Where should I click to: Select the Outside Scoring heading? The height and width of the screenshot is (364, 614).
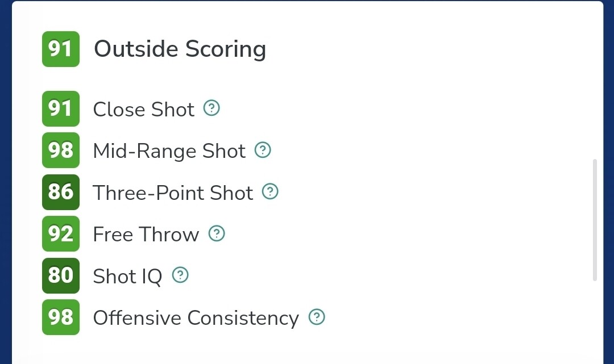point(180,49)
